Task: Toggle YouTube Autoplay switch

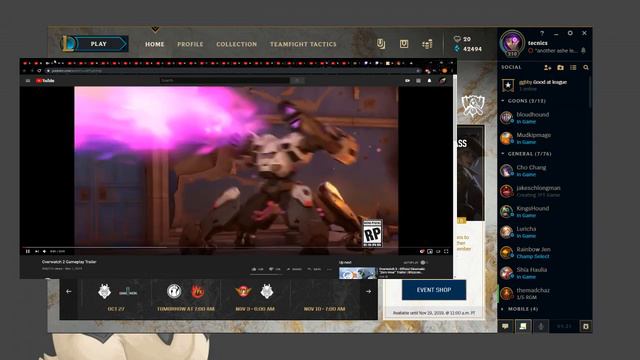Action: (x=424, y=262)
